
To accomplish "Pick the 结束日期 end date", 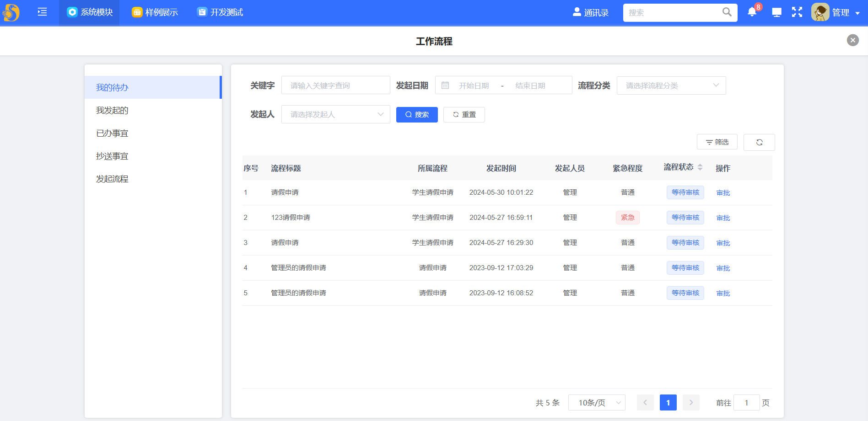I will coord(530,85).
